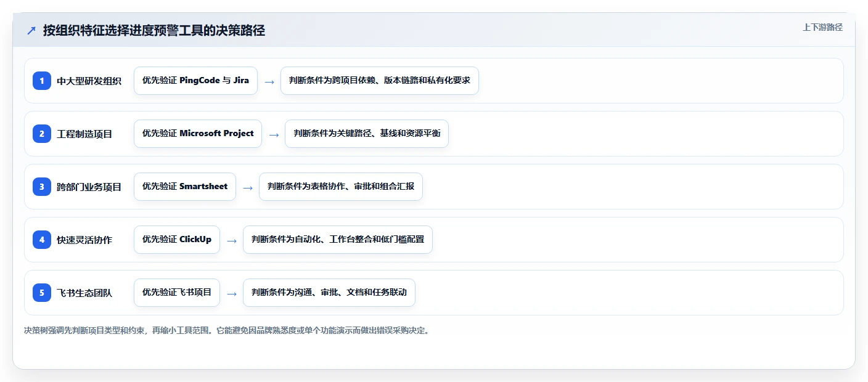
Task: Click the footer note starting with 决策树强调
Action: pos(227,330)
